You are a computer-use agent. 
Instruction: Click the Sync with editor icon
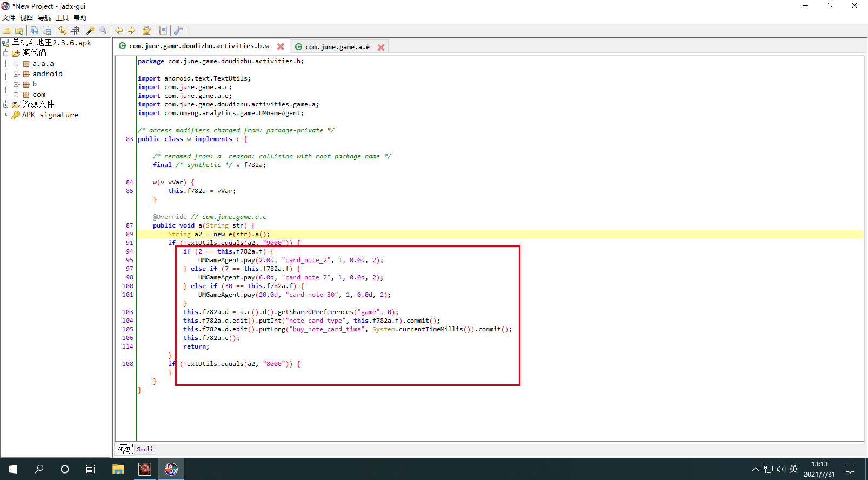(x=63, y=31)
